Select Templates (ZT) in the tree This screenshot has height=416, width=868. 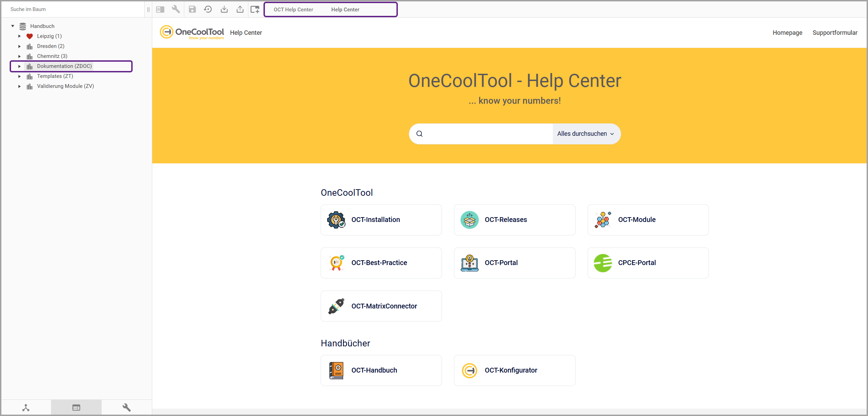(55, 76)
